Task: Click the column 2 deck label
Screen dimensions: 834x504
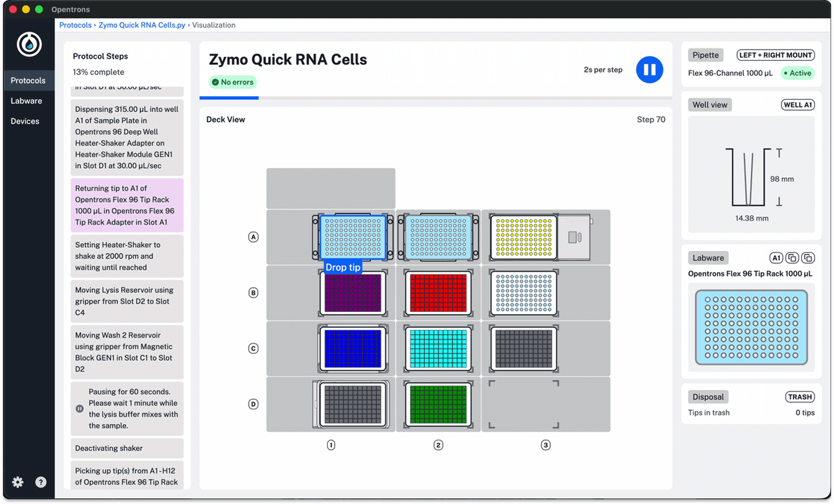Action: tap(438, 445)
